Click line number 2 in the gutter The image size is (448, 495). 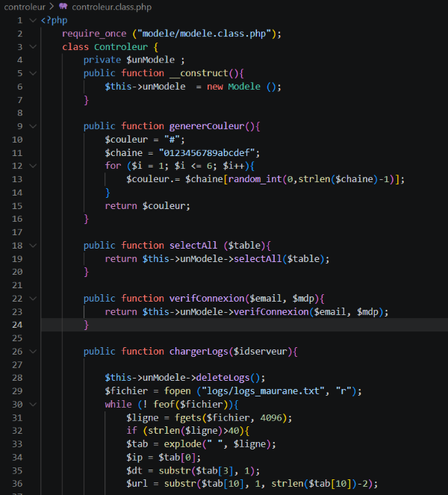[20, 34]
